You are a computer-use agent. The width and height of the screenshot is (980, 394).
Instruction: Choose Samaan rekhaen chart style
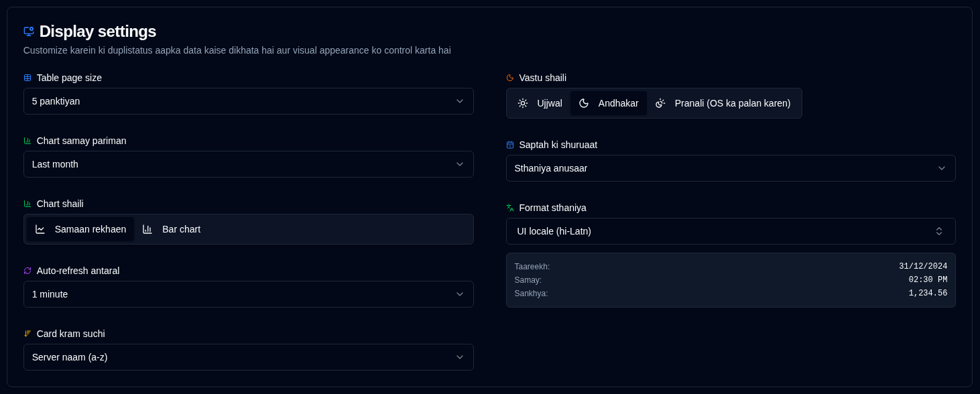[80, 229]
